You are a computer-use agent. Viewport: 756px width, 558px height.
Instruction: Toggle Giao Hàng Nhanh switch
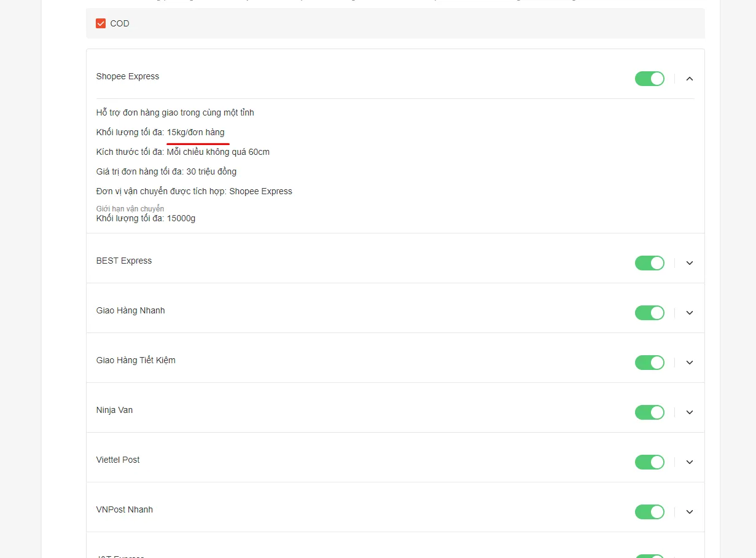click(650, 313)
